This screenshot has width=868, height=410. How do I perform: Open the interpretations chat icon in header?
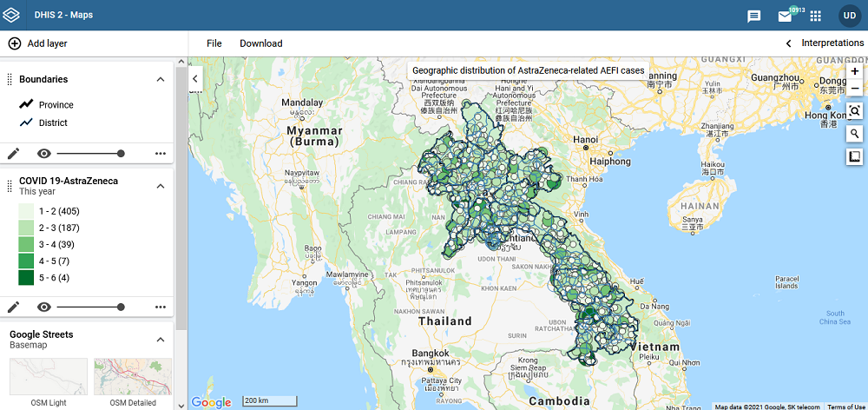[754, 16]
